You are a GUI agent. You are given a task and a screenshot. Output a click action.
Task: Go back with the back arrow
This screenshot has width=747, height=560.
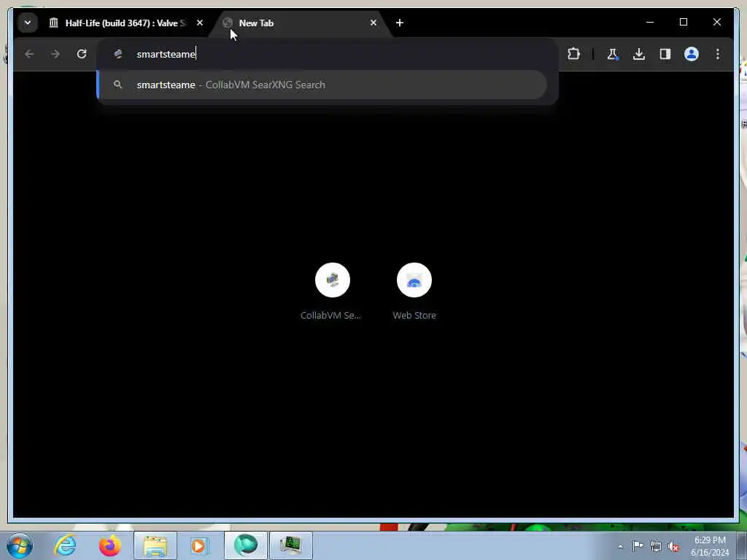pyautogui.click(x=29, y=54)
